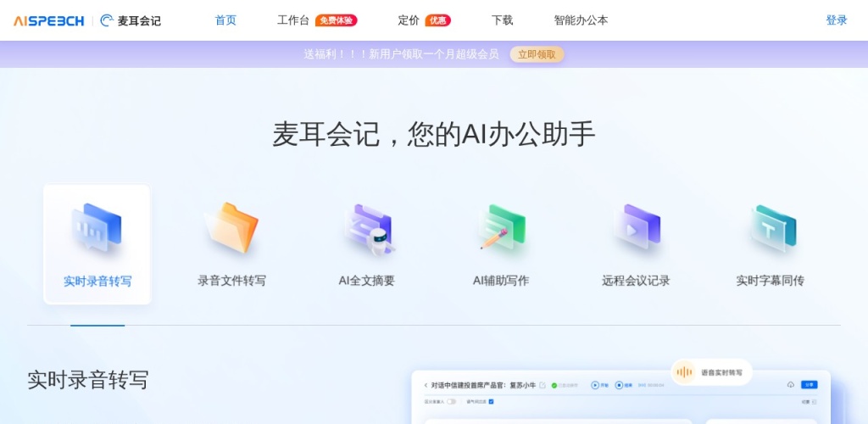868x424 pixels.
Task: Click the AISpeech logo
Action: pos(48,20)
